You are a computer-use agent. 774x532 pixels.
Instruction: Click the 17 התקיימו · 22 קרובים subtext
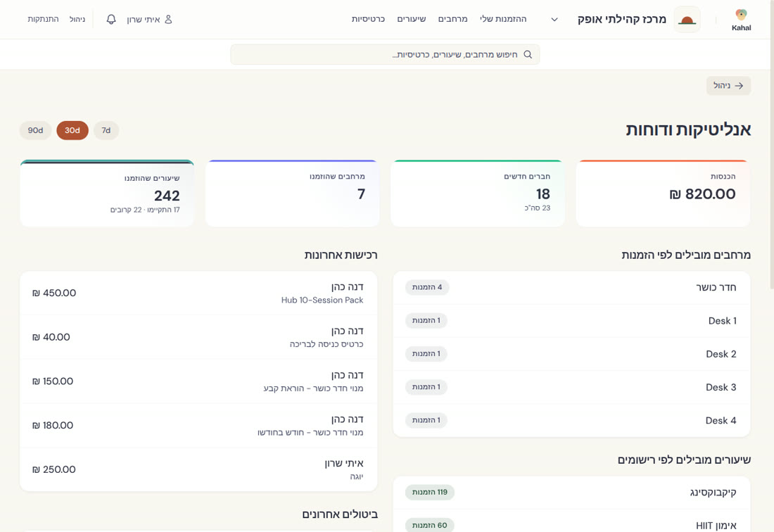145,210
